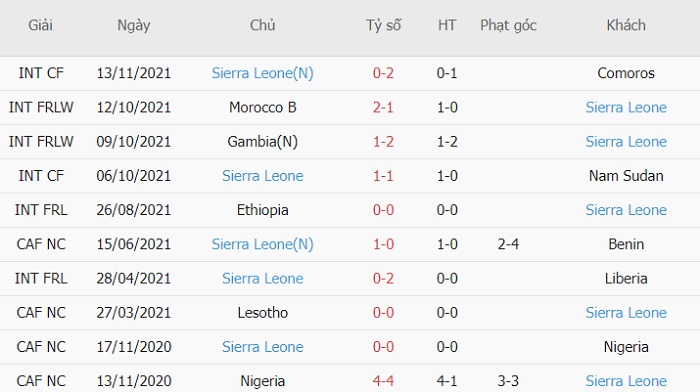Open Sierra Leone home link versus Liberia

point(262,279)
